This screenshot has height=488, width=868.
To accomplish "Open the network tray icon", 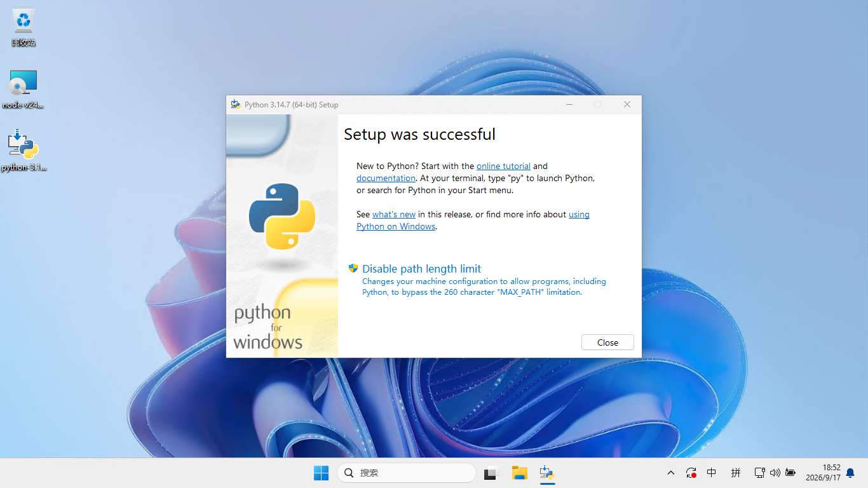I will tap(759, 473).
